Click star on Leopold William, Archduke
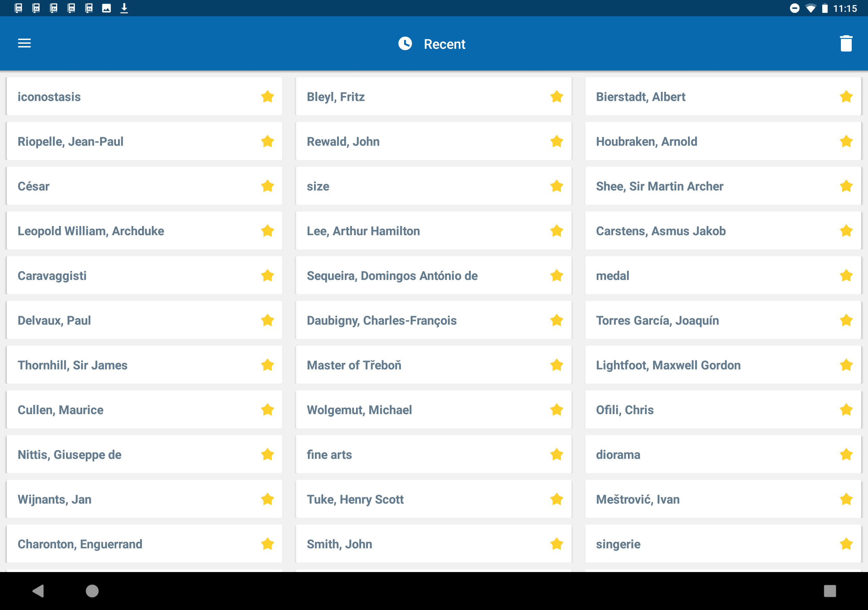This screenshot has height=610, width=868. (267, 231)
